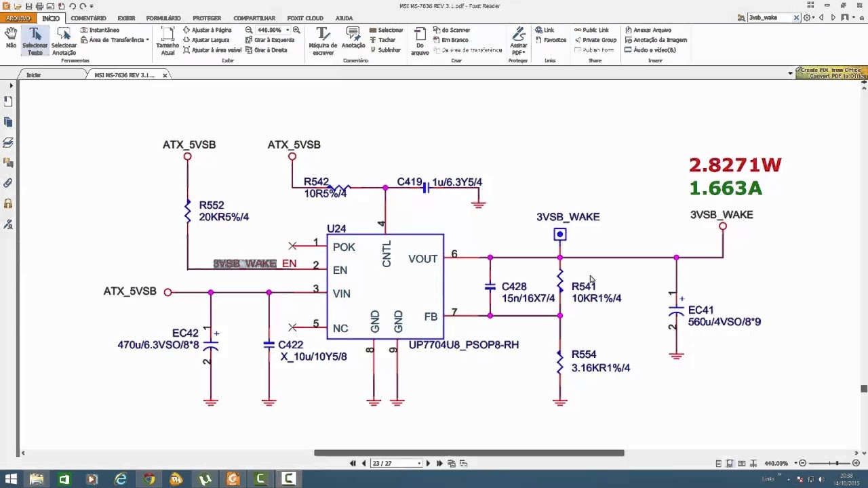Go to the previous page

(364, 464)
